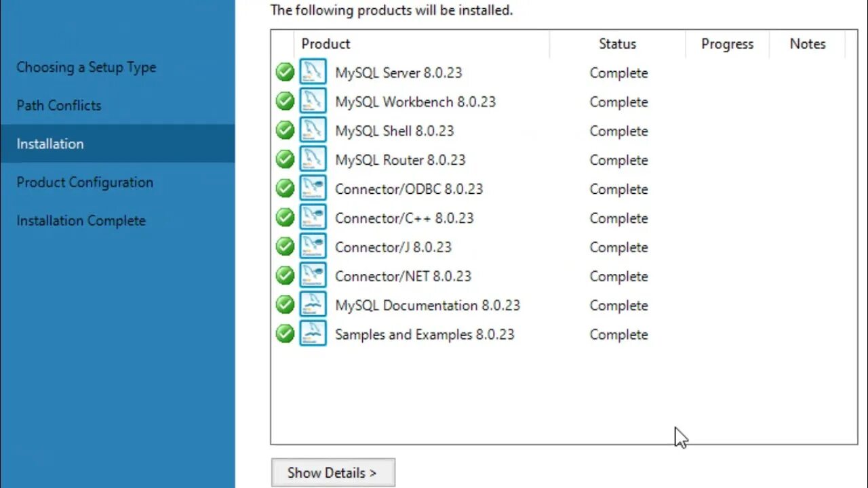Select the Connector/ODBC 8.0.23 row text
Viewport: 868px width, 488px height.
click(x=409, y=189)
